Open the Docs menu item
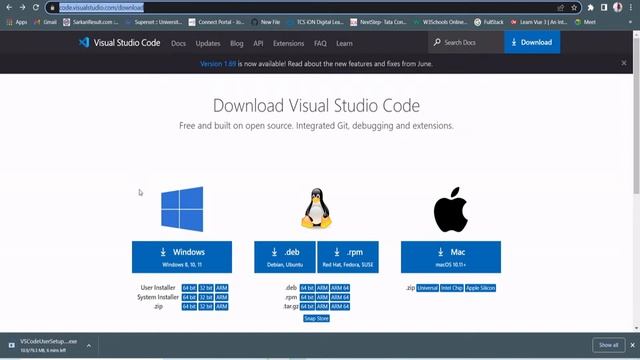Screen dimensions: 640x360 [178, 43]
